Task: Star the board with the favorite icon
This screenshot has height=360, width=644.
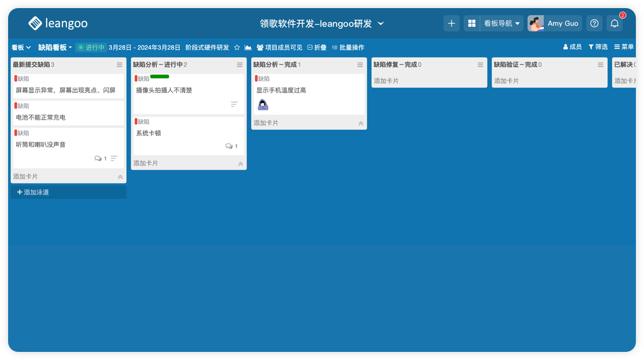Action: (237, 48)
